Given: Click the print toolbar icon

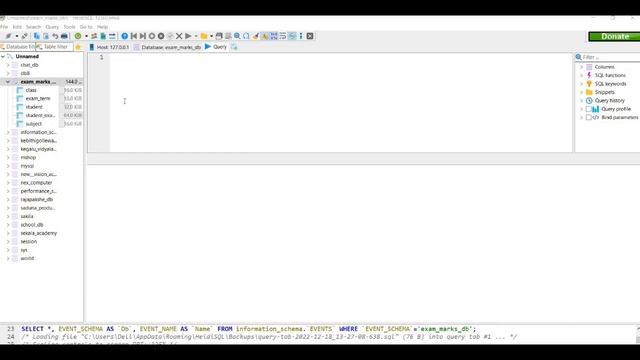Looking at the screenshot, I should [64, 36].
